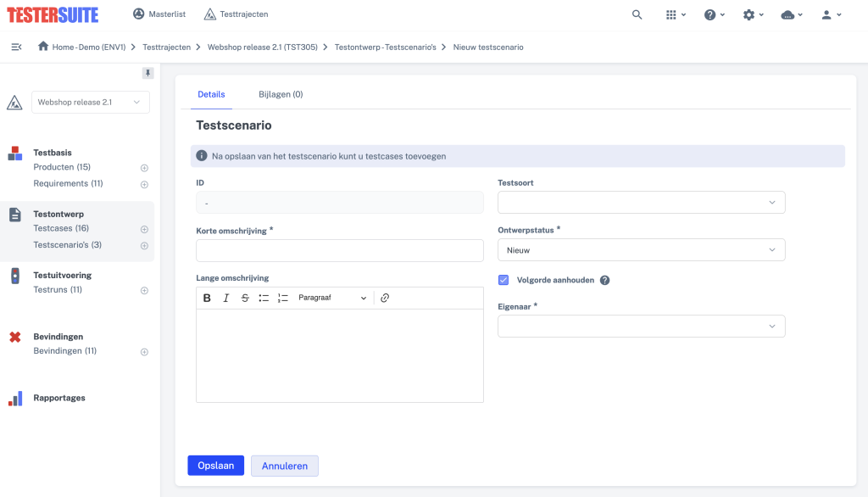Open the Testsoort dropdown
The image size is (868, 497).
point(641,202)
